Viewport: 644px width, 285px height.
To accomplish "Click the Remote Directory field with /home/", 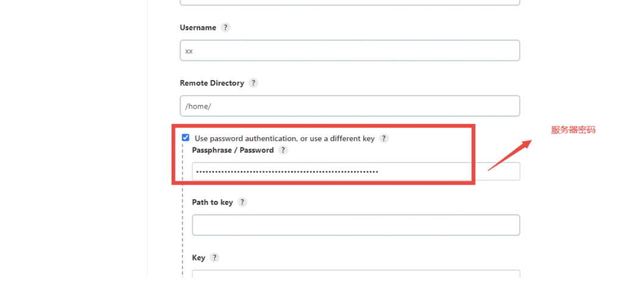I will pyautogui.click(x=349, y=106).
